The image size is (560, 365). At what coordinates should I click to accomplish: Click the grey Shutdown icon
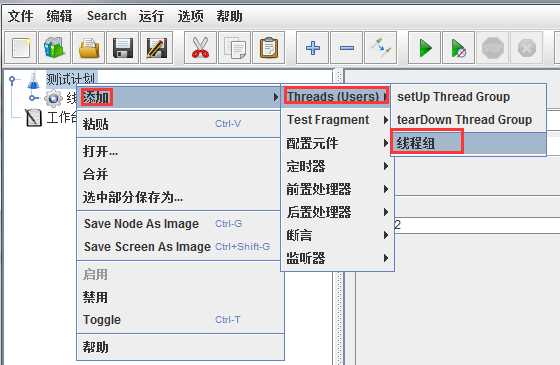click(527, 48)
